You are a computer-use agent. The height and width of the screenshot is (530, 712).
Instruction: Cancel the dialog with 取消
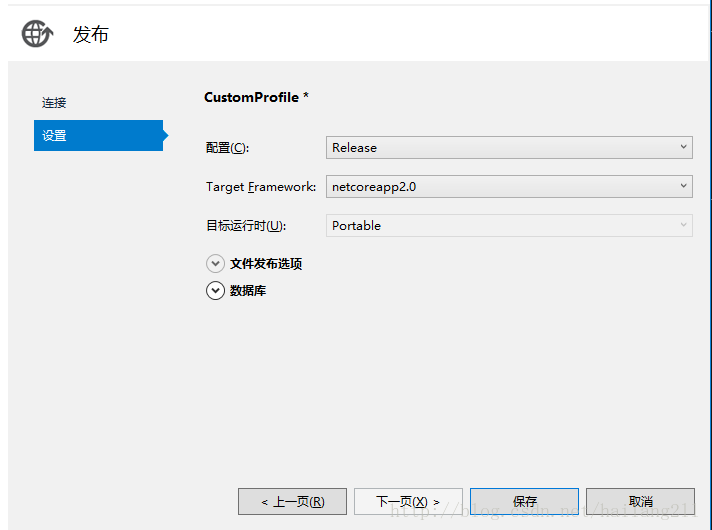[640, 501]
